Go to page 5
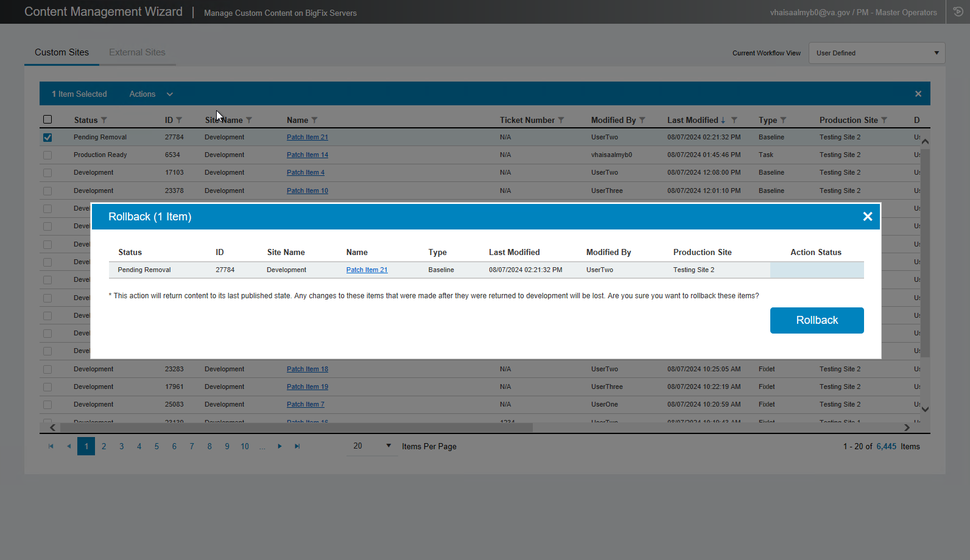The height and width of the screenshot is (560, 970). 156,446
